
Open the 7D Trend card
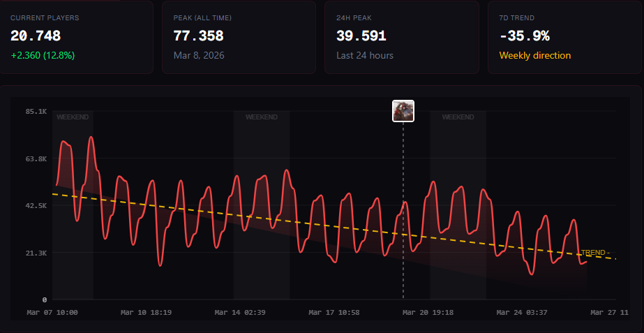pos(564,37)
